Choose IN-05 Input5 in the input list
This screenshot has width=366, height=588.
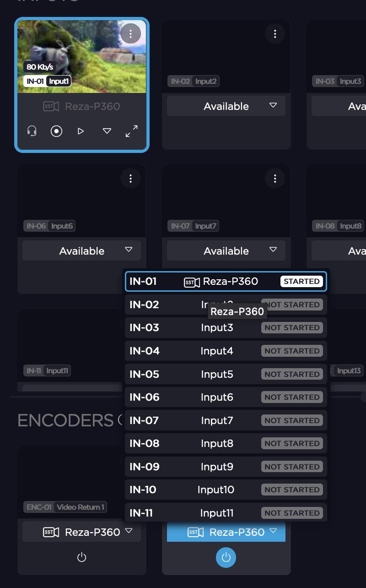point(226,374)
